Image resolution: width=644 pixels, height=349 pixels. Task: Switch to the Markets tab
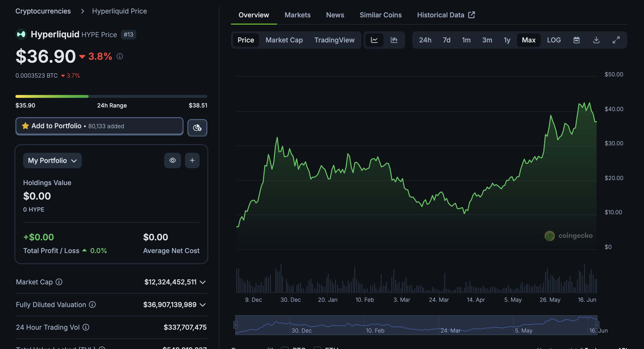297,15
